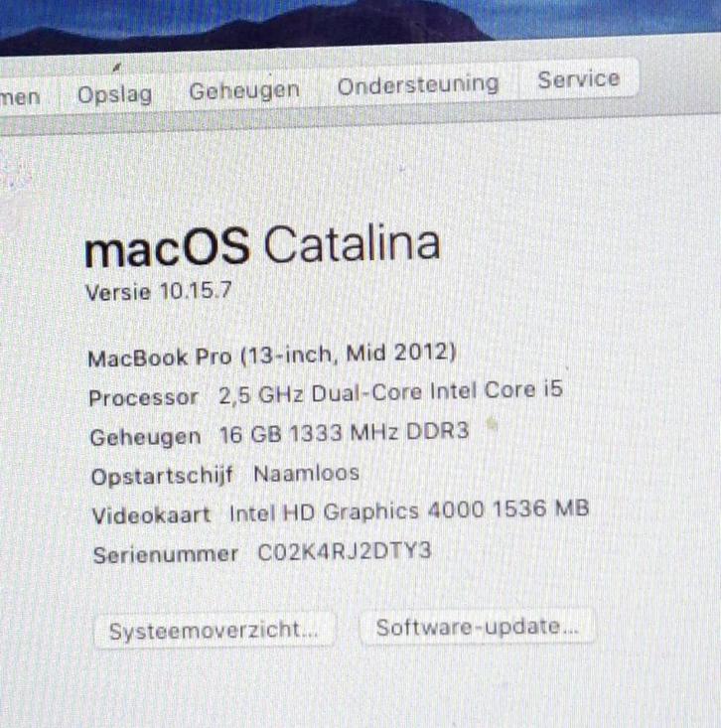Click the Serienummer label
The width and height of the screenshot is (721, 728).
pos(166,555)
